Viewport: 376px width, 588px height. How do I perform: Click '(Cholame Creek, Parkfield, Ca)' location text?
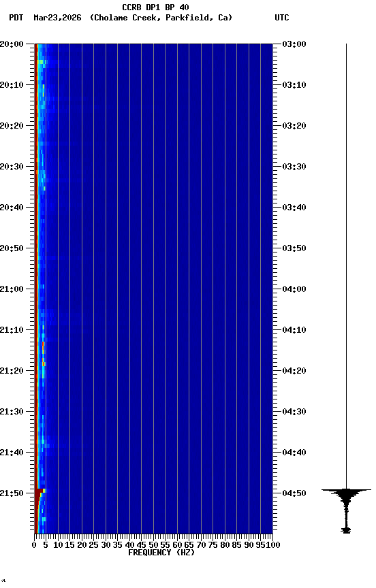click(x=161, y=18)
